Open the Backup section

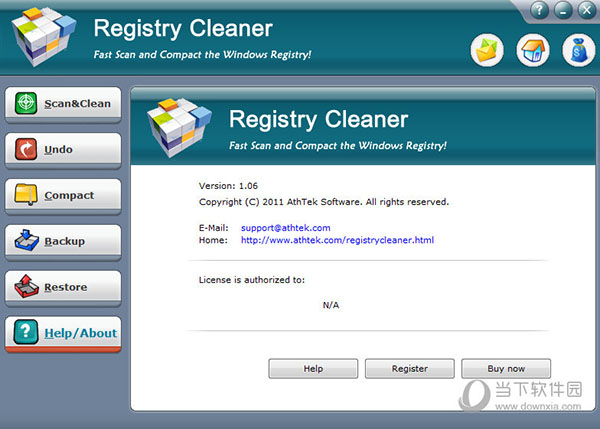[x=63, y=242]
